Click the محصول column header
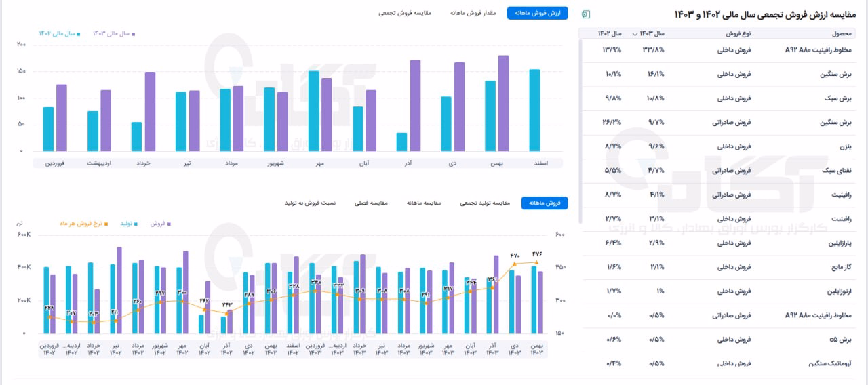 842,33
